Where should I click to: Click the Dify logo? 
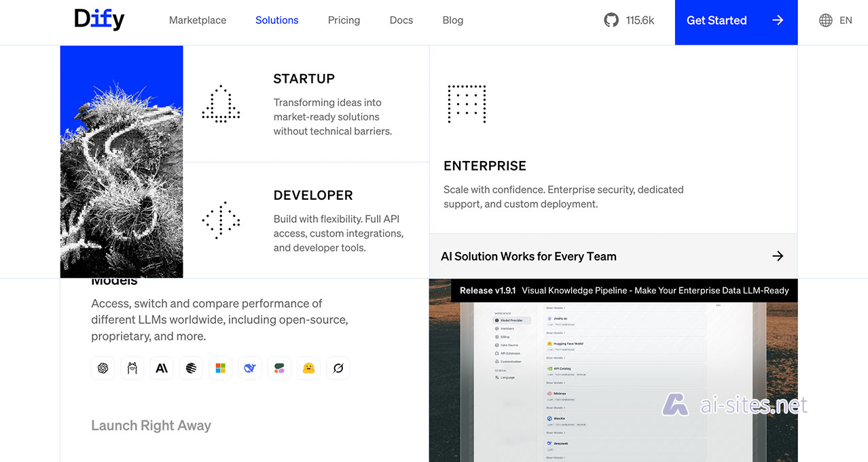[99, 20]
